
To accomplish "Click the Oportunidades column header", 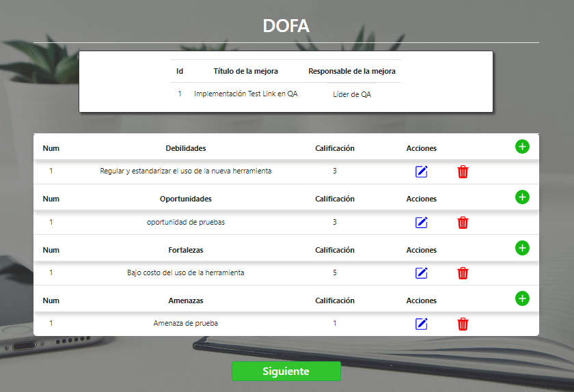I will point(185,199).
